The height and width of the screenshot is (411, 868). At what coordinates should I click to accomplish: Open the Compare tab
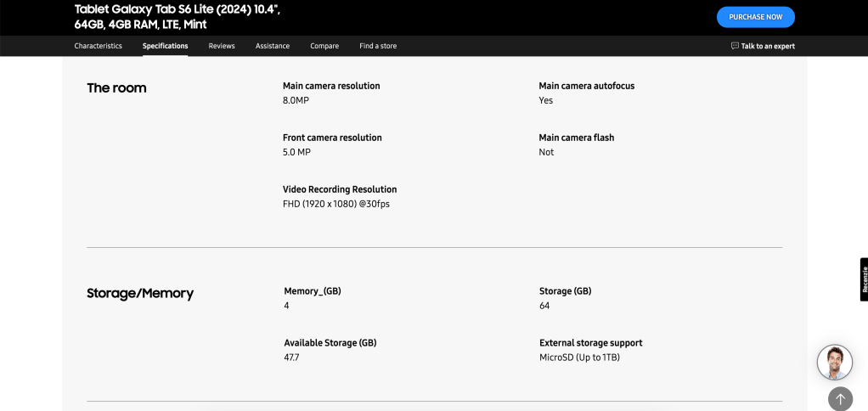(x=324, y=46)
